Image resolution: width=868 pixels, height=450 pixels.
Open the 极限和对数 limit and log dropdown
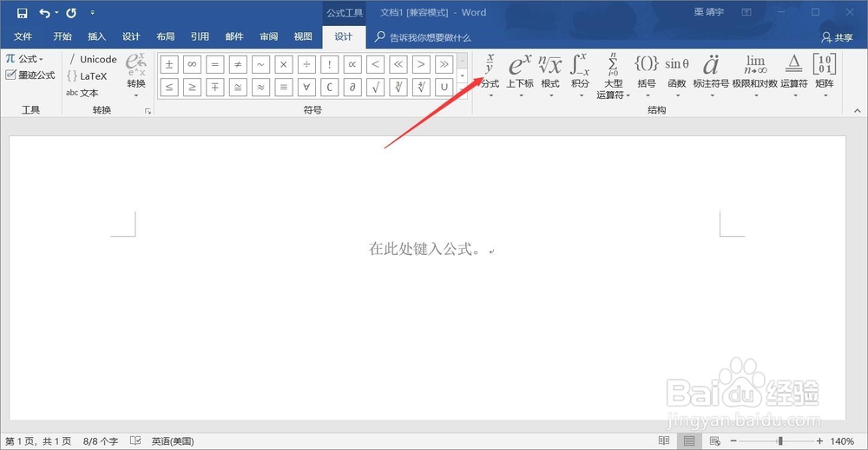click(755, 75)
